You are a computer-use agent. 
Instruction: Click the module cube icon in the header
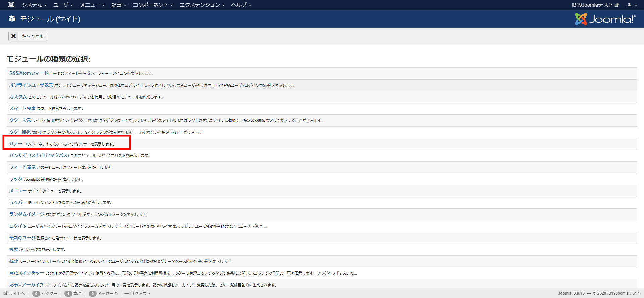[12, 19]
